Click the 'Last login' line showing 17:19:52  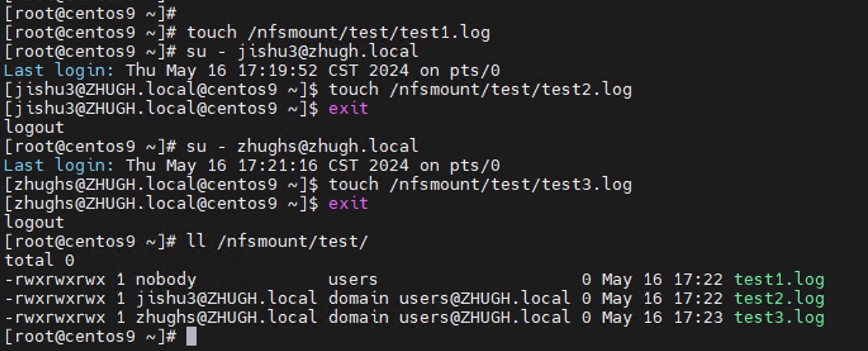coord(252,70)
